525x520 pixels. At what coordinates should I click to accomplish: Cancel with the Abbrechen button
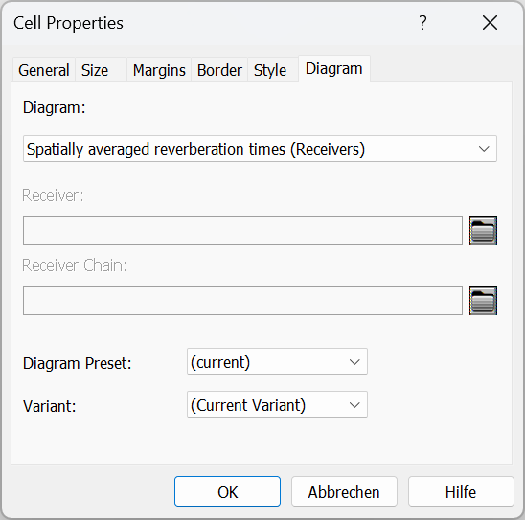tap(344, 492)
